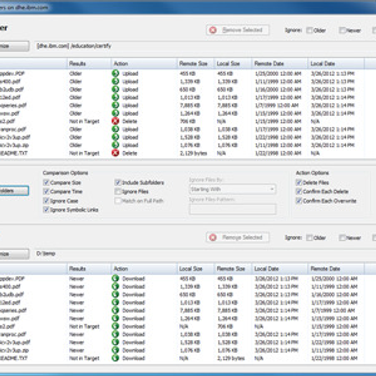Select the Not in Target result in the 706 KB Delete row
The image size is (376, 376).
pyautogui.click(x=84, y=121)
